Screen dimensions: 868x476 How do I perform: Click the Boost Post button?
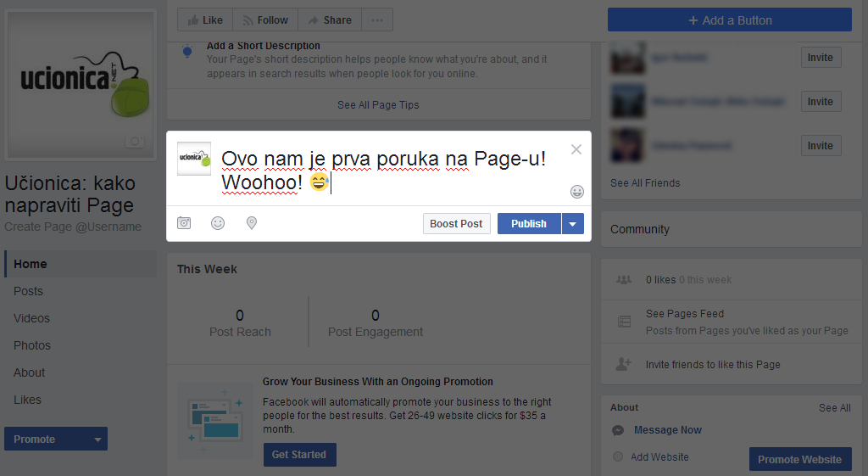(456, 224)
